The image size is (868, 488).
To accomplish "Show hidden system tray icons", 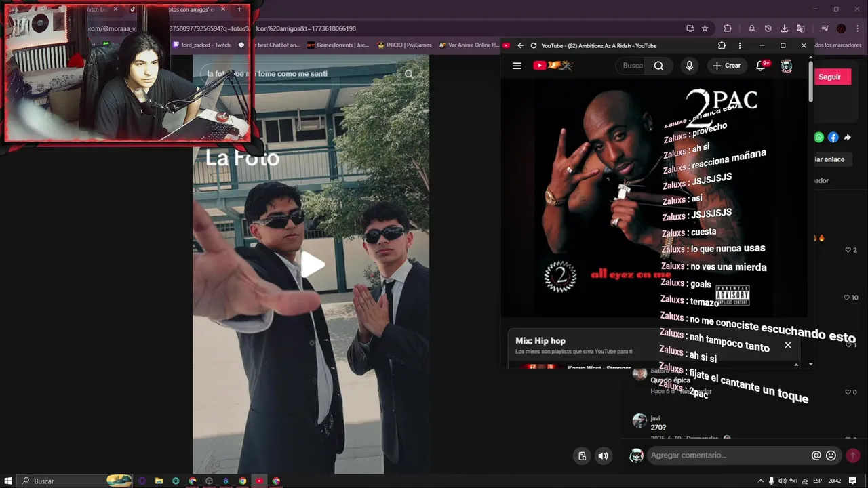I will click(x=760, y=481).
